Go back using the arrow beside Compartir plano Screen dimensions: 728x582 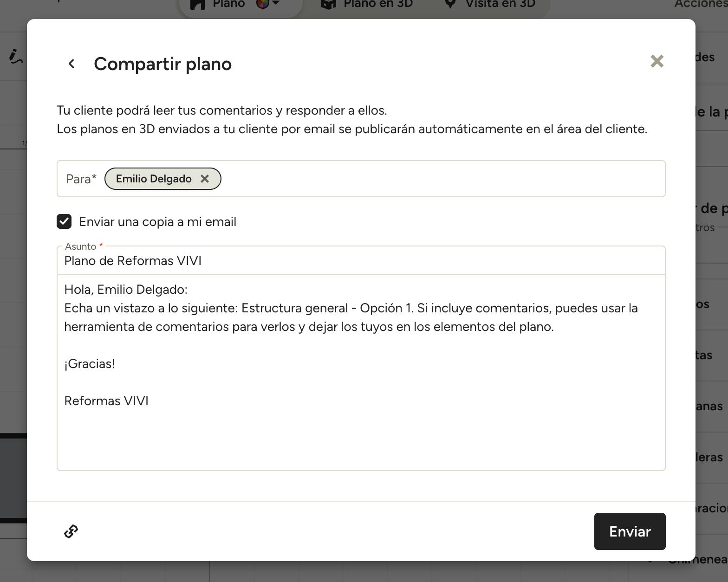coord(71,64)
